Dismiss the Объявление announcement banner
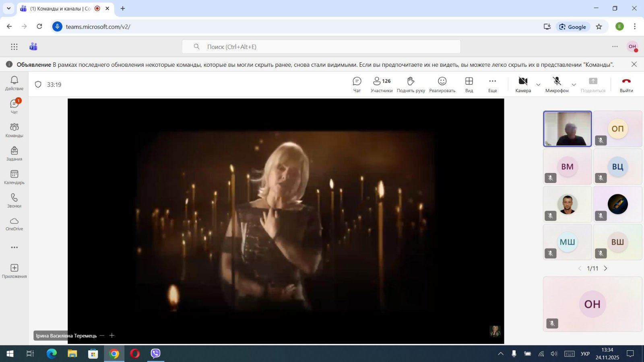Viewport: 644px width, 362px height. pyautogui.click(x=634, y=64)
